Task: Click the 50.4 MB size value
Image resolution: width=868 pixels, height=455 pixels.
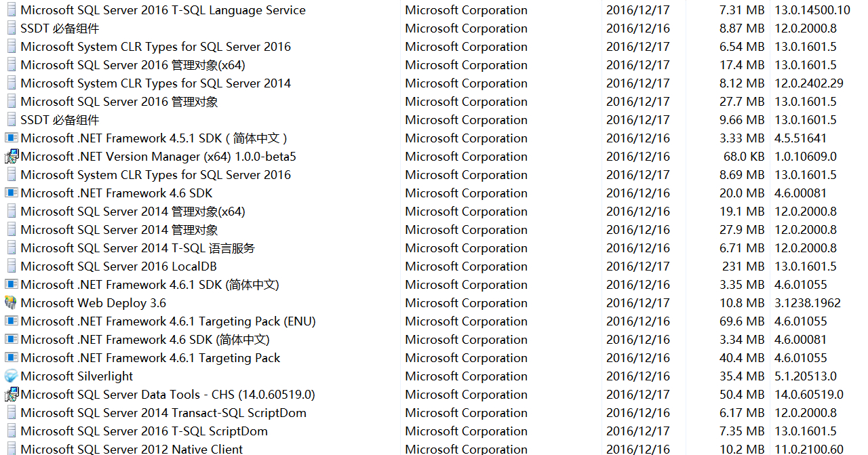Action: point(742,395)
